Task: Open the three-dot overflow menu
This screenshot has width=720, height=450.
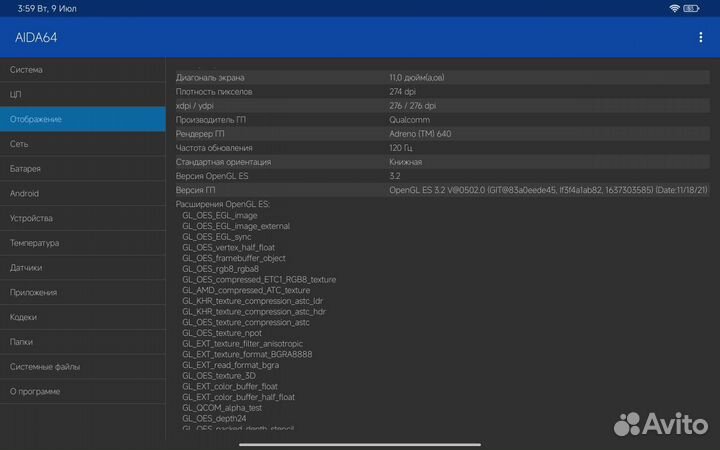Action: point(700,37)
